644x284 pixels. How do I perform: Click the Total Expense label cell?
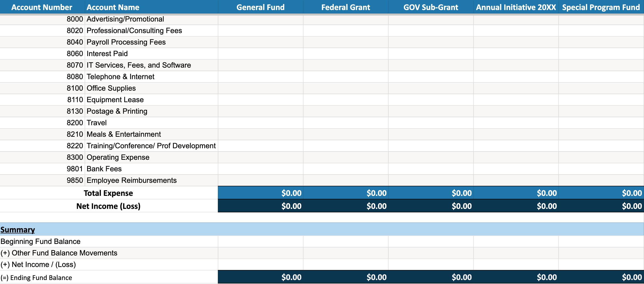[x=108, y=193]
